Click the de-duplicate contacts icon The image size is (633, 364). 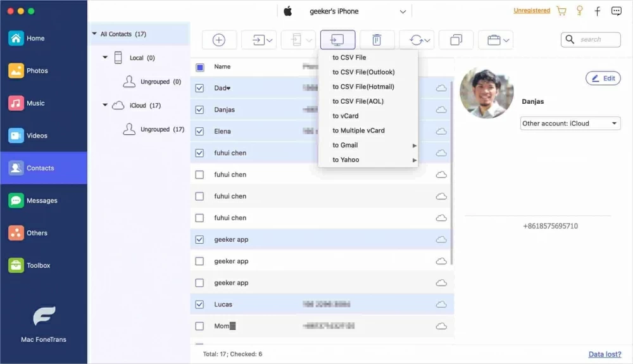tap(456, 40)
